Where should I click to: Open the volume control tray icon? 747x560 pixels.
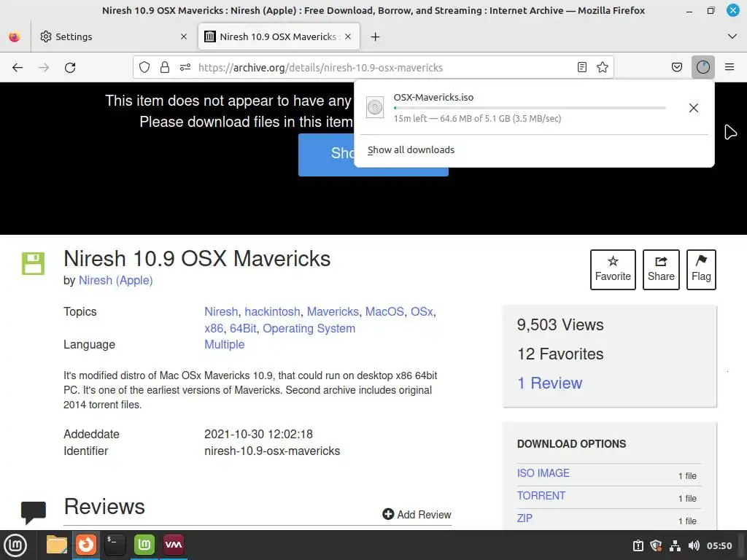point(694,545)
